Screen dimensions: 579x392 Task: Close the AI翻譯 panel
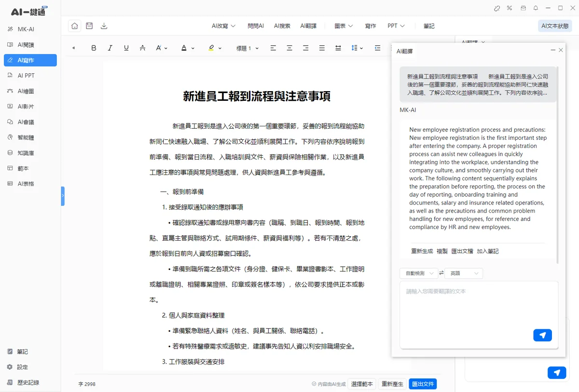[561, 50]
